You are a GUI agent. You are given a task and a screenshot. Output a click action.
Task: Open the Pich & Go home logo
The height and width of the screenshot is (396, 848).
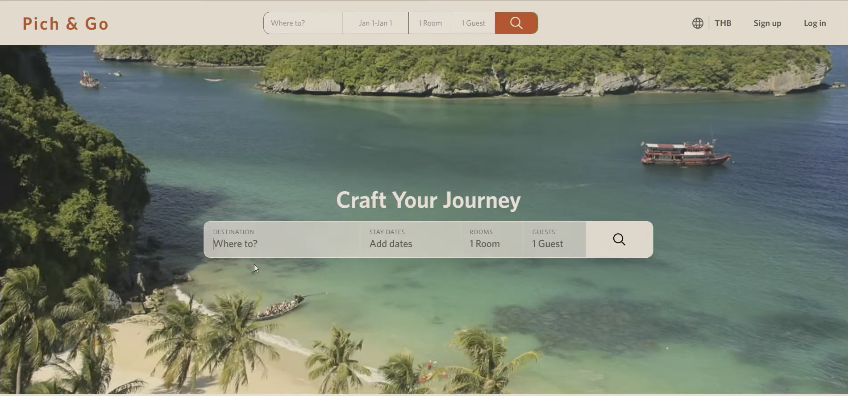click(65, 24)
